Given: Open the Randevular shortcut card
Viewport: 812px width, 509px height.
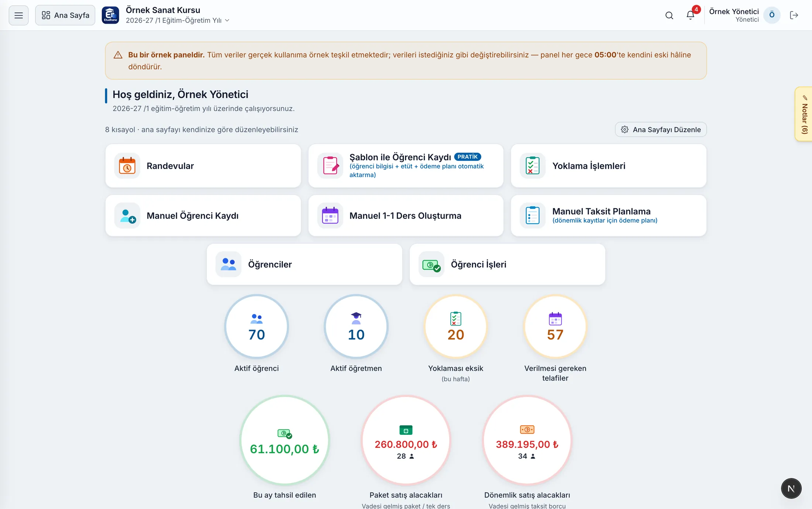Looking at the screenshot, I should click(x=203, y=166).
